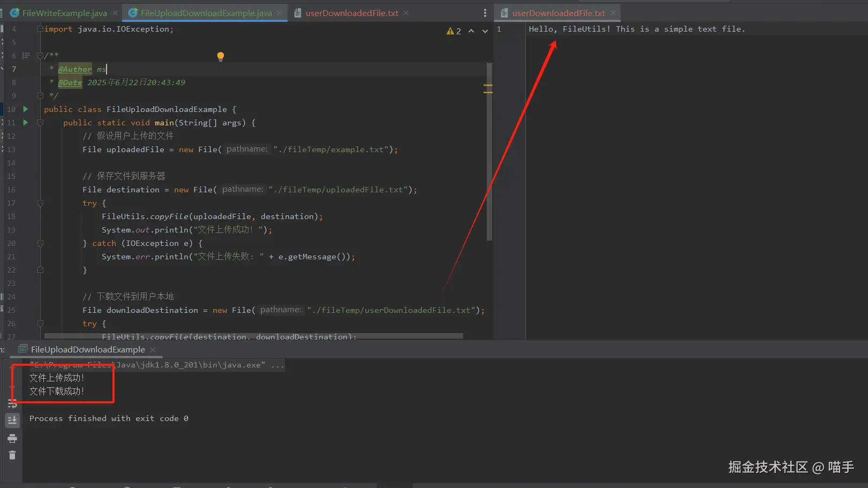Click the import java.io.IOException line

[109, 29]
